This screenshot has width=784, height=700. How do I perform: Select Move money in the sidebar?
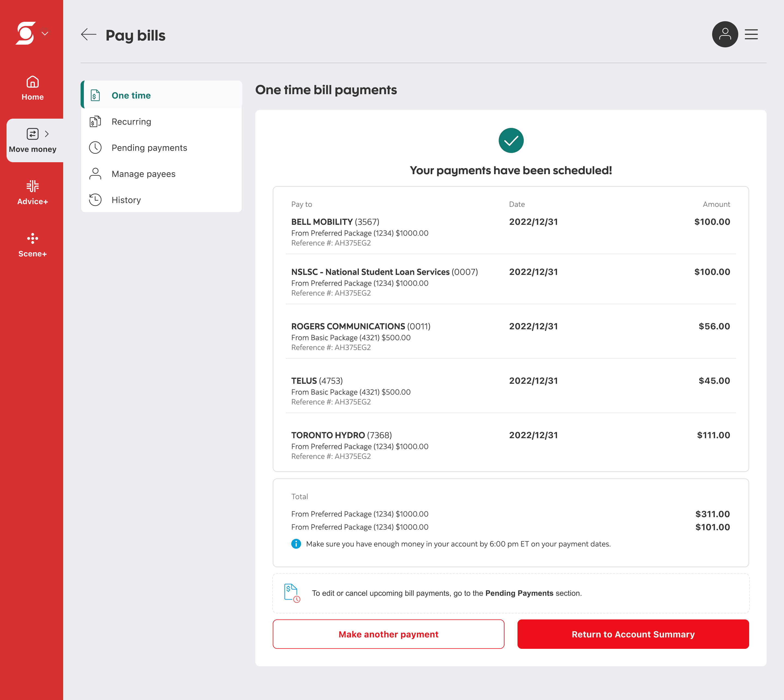pyautogui.click(x=32, y=141)
